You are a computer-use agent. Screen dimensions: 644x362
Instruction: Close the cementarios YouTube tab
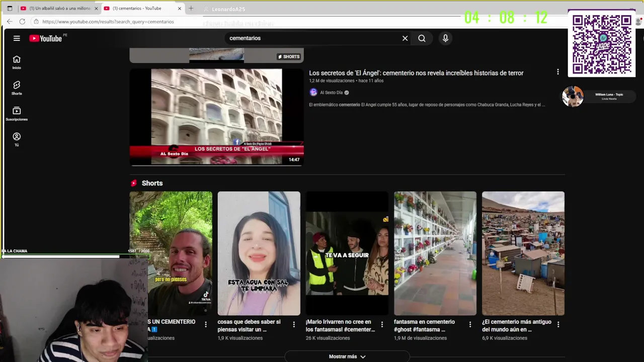[180, 9]
